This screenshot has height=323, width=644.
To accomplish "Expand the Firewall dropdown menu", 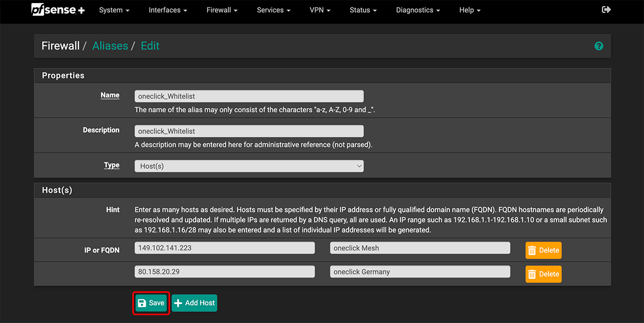I will [222, 10].
